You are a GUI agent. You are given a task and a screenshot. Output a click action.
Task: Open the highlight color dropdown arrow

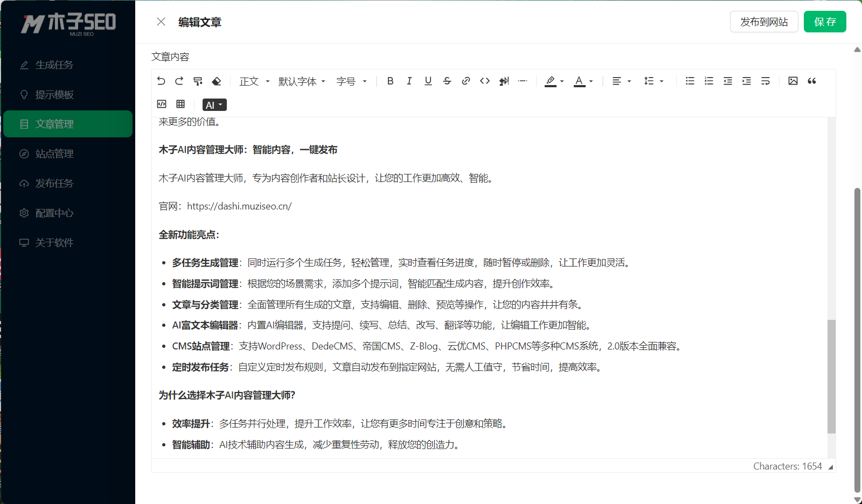coord(562,81)
